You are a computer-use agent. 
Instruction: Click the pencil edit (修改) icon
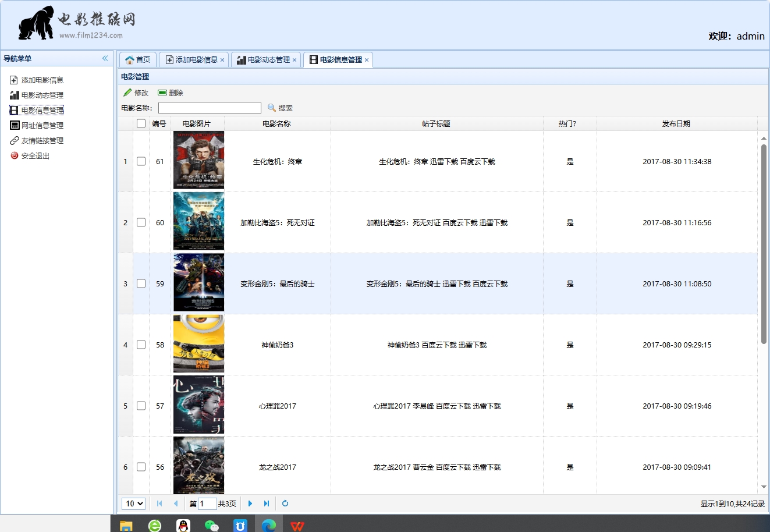(x=127, y=93)
